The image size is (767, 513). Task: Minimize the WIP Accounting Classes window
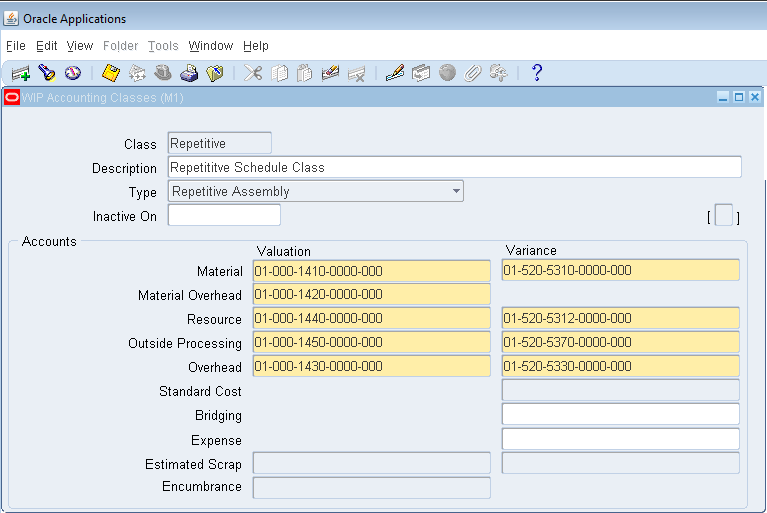pos(723,97)
